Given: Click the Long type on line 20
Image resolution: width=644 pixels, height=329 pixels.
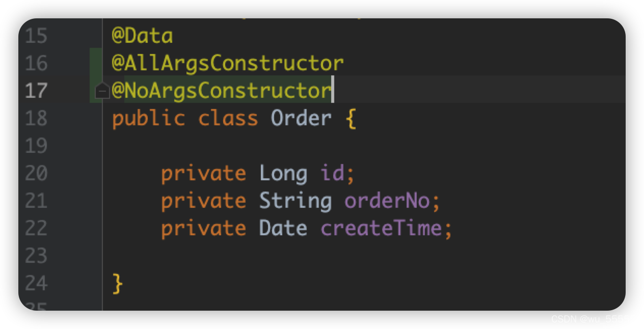Looking at the screenshot, I should click(283, 174).
